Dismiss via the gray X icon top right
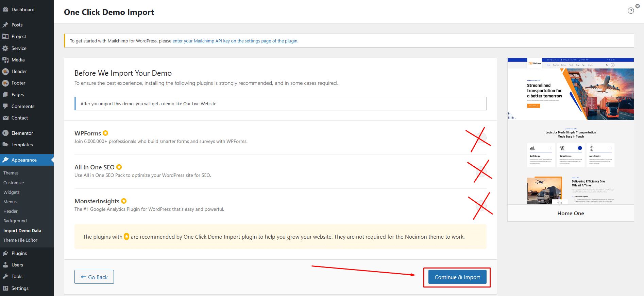The image size is (644, 296). (x=638, y=6)
